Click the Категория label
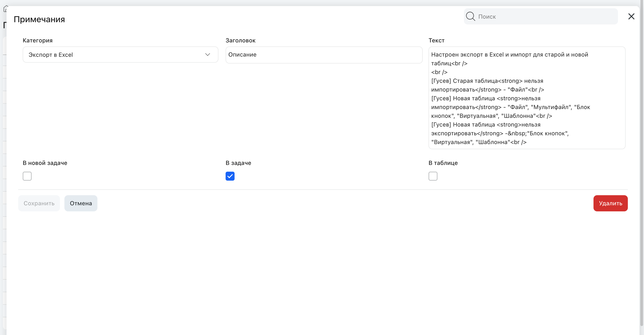The width and height of the screenshot is (644, 335). coord(37,40)
